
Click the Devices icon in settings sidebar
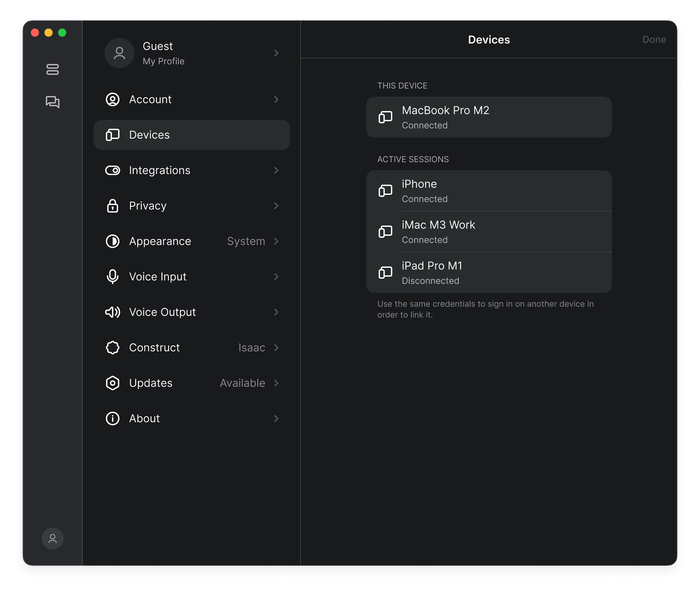click(x=112, y=135)
